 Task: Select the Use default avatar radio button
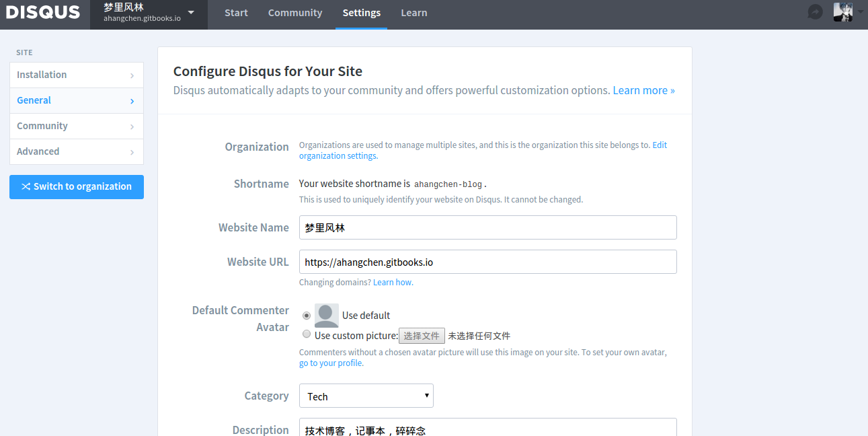point(307,315)
